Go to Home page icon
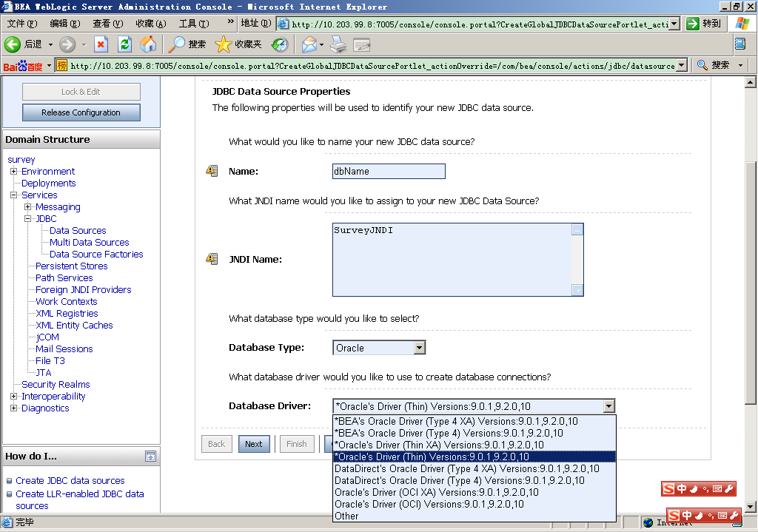The height and width of the screenshot is (532, 758). pos(148,44)
